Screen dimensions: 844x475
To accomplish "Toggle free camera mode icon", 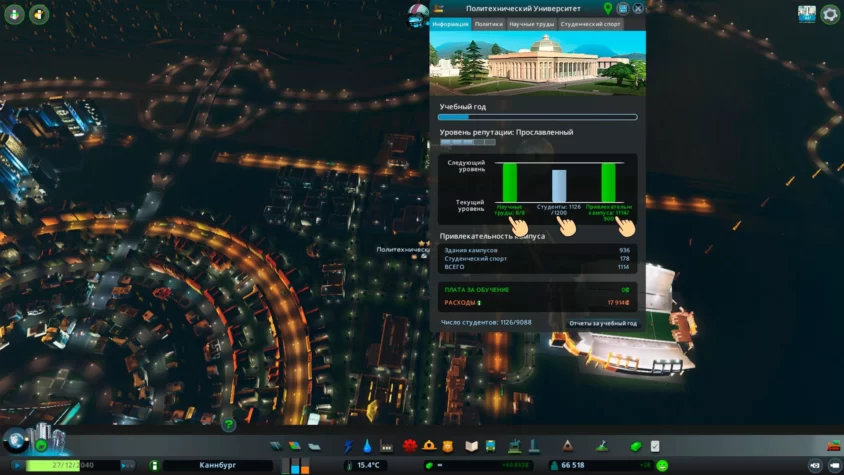I will pos(815,465).
